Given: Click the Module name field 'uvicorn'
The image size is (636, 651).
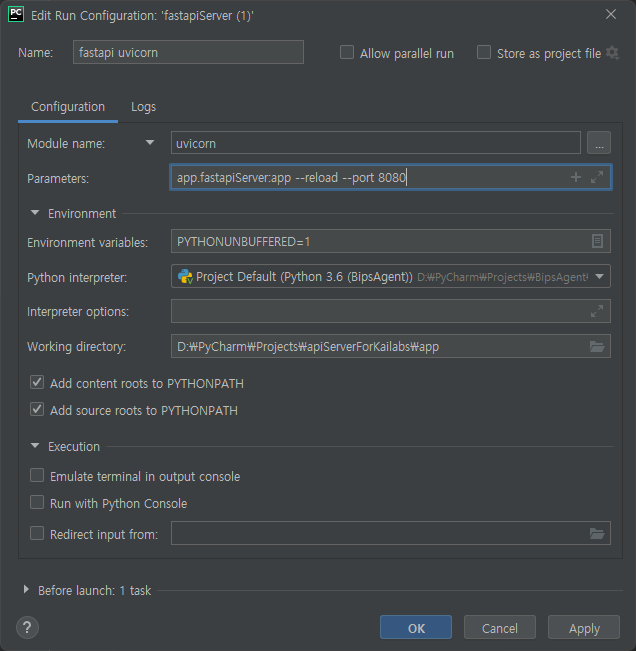Looking at the screenshot, I should tap(376, 143).
